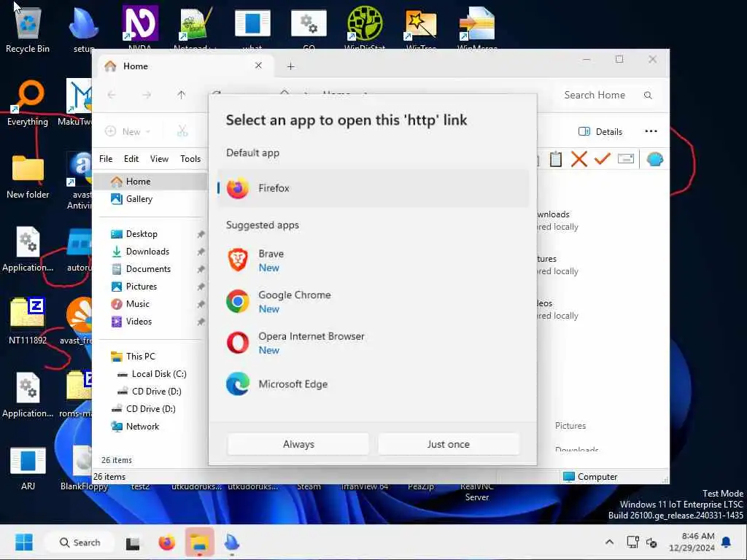Open Task View on taskbar

(x=133, y=542)
